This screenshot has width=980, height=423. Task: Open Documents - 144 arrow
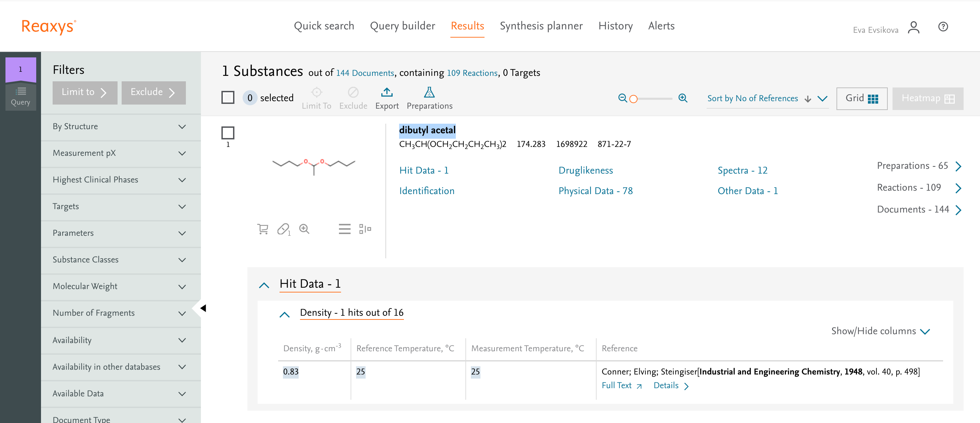coord(958,210)
